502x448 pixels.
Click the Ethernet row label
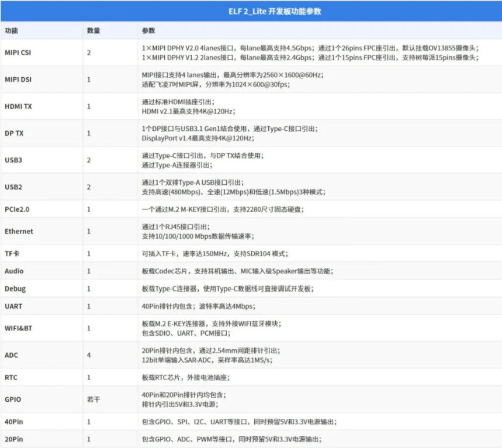pos(19,232)
